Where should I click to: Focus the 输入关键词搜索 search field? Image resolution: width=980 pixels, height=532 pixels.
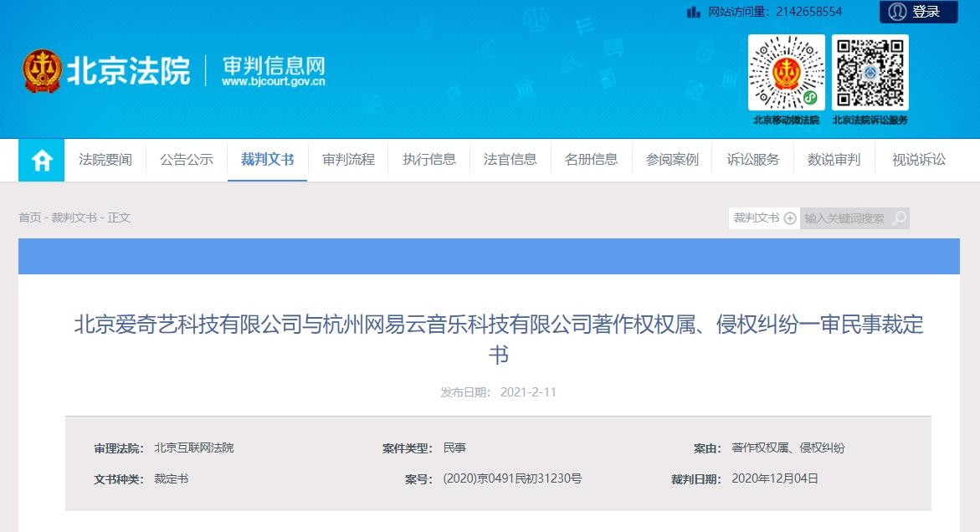pyautogui.click(x=845, y=218)
